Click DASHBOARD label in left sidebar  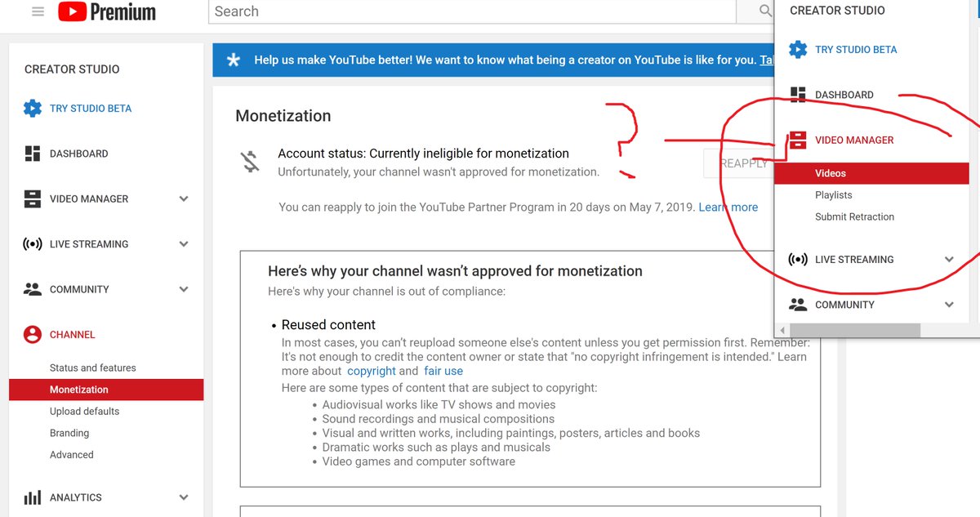tap(78, 154)
